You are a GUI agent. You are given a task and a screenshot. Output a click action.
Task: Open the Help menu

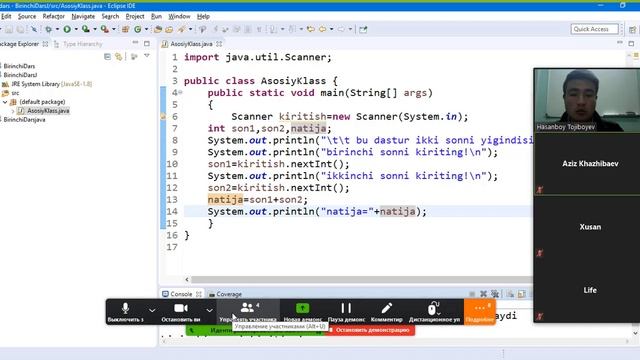click(203, 16)
